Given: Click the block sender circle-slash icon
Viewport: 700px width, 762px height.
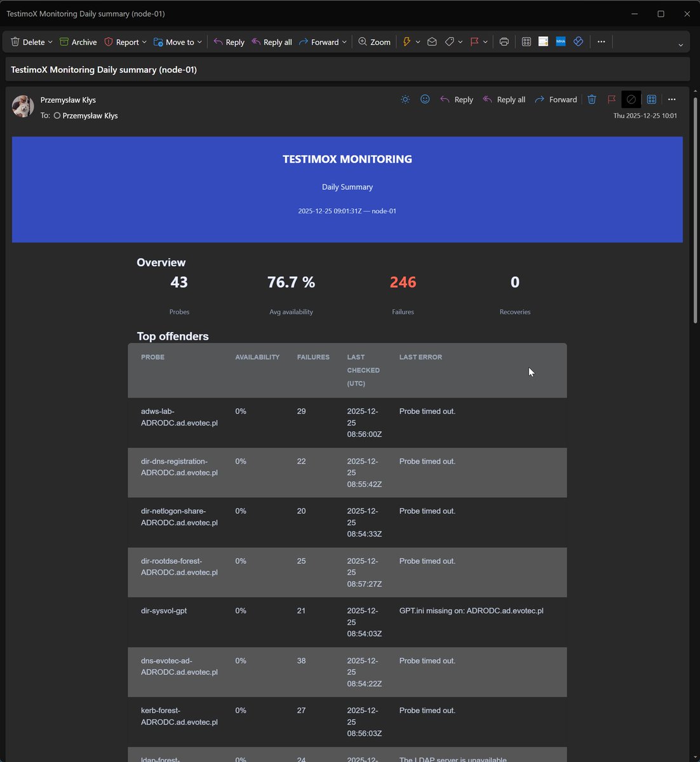Looking at the screenshot, I should point(631,100).
